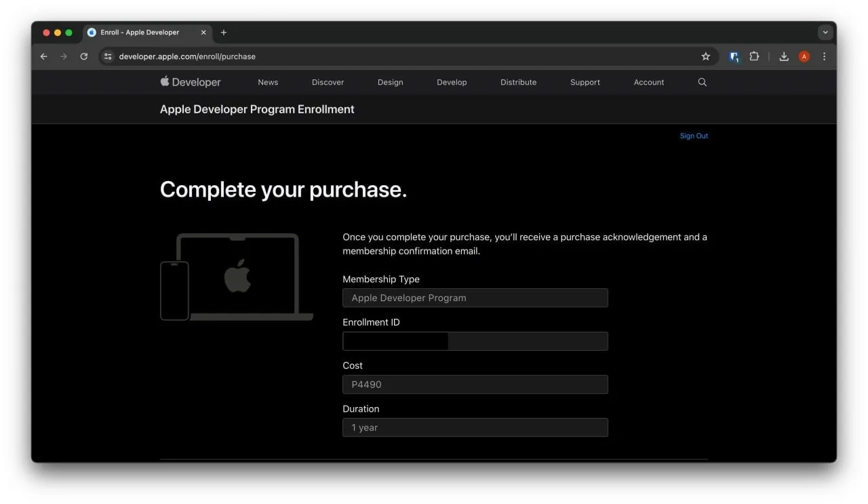Click the Cost field showing P4490
868x504 pixels.
[x=475, y=385]
